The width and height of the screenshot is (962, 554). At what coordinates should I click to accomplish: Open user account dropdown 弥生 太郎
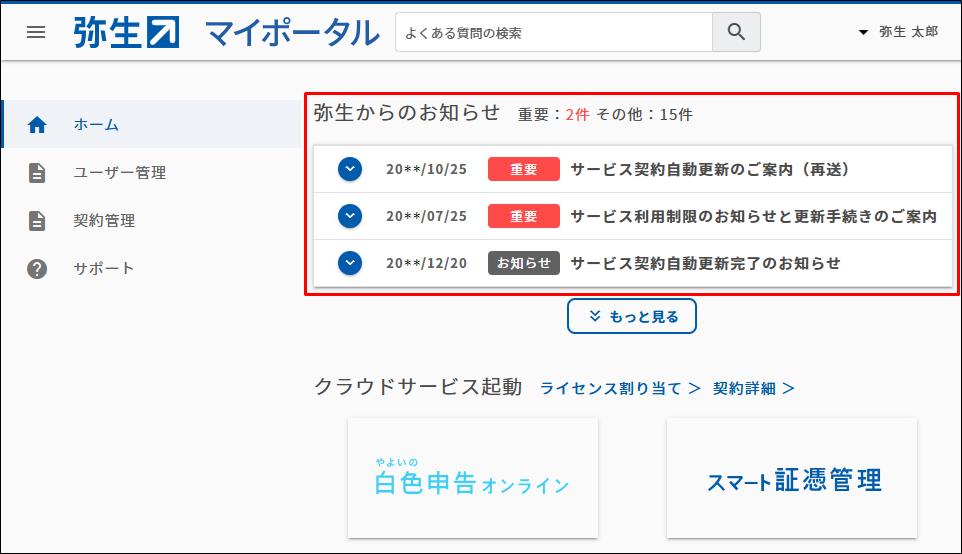pos(898,32)
